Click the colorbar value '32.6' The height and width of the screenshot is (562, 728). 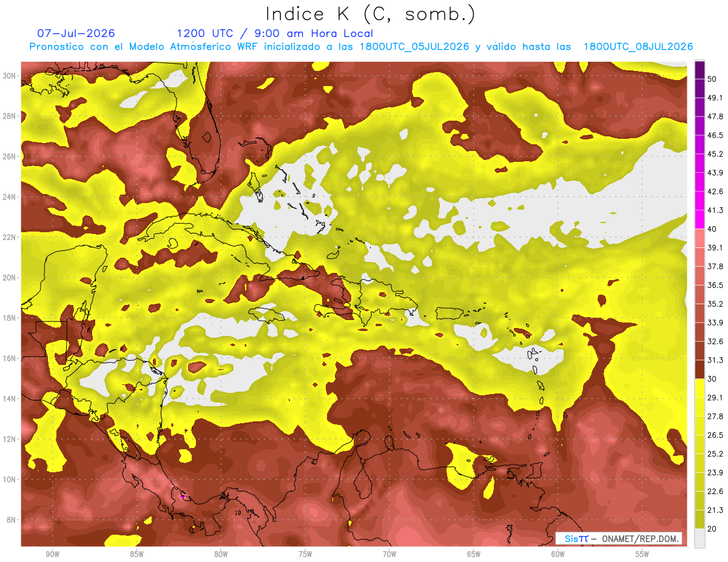pos(715,341)
